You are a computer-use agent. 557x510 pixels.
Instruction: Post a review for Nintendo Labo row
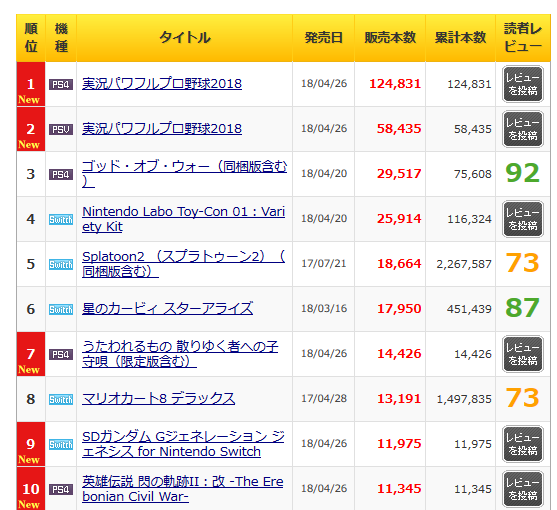tap(523, 219)
